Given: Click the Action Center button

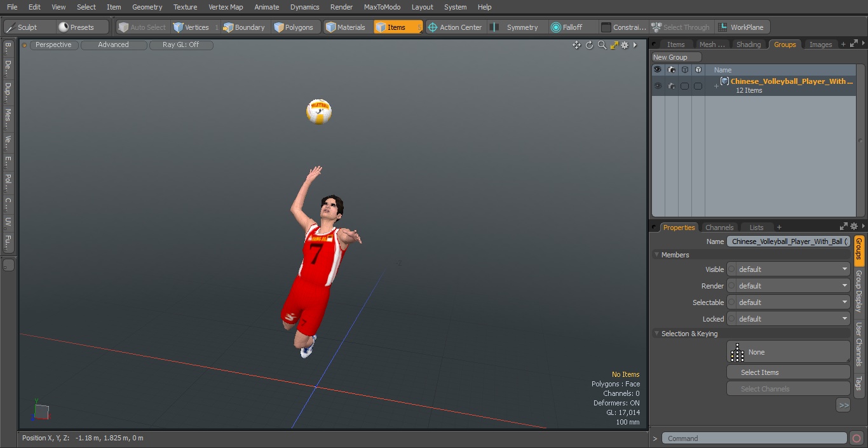Looking at the screenshot, I should [455, 27].
